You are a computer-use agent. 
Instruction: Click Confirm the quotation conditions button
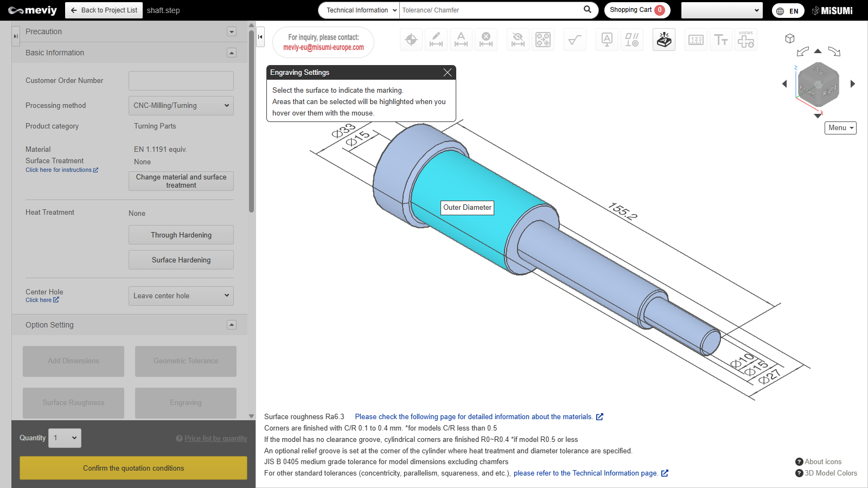click(x=133, y=468)
